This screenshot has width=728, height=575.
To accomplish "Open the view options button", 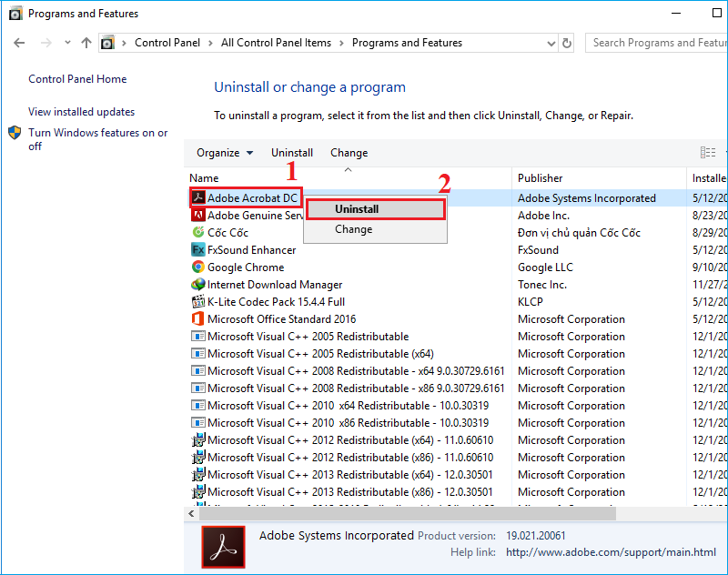I will (707, 153).
